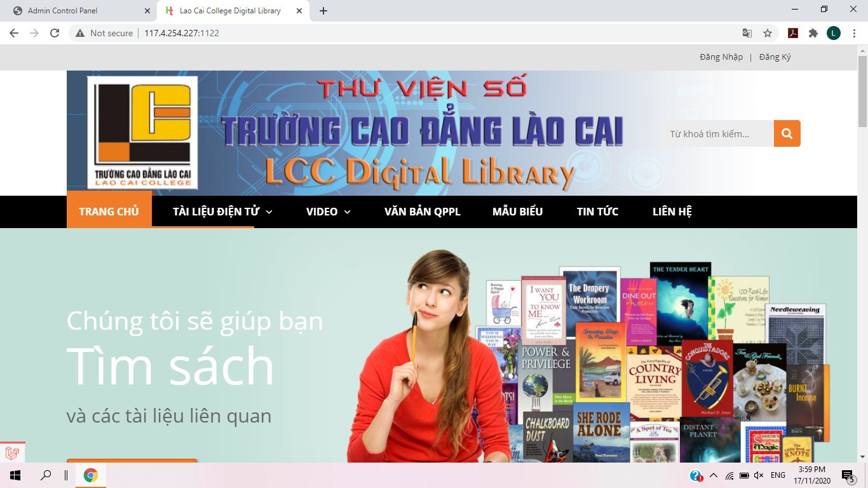Reload the page with the refresh icon
Screen dimensions: 868x488
55,33
